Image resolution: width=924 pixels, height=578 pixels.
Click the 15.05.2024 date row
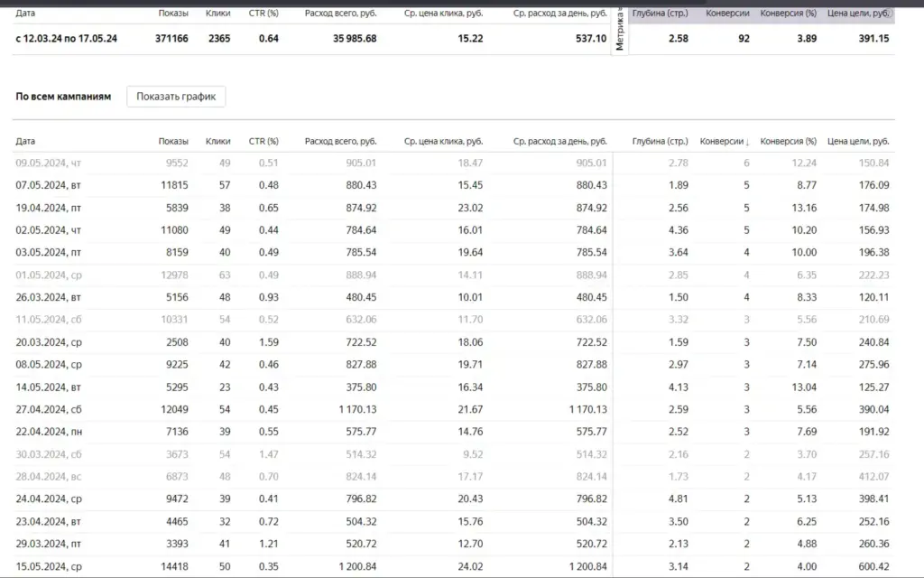(48, 566)
